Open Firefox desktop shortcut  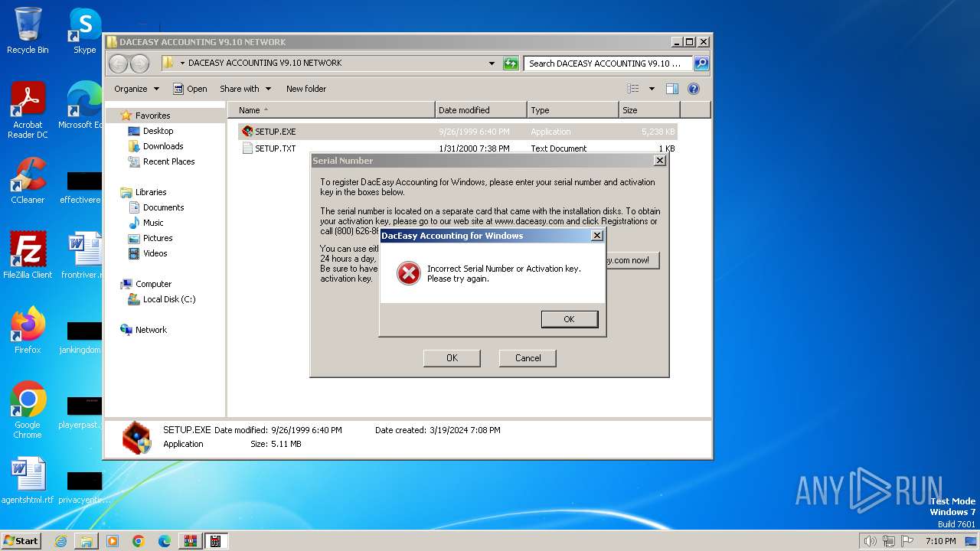28,331
